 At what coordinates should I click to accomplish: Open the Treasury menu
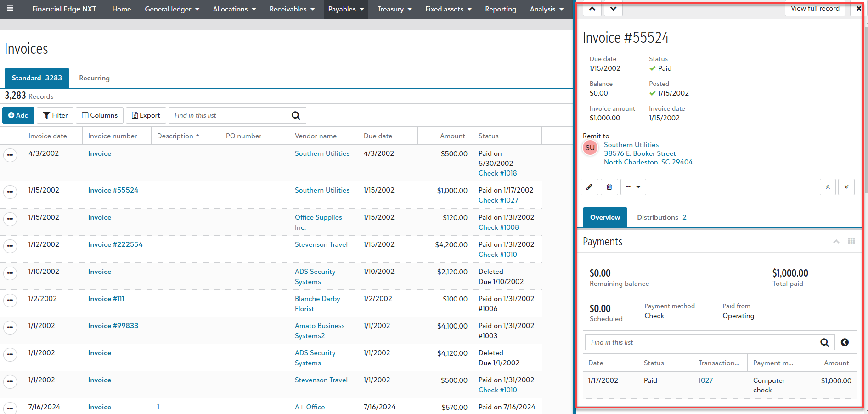coord(395,9)
